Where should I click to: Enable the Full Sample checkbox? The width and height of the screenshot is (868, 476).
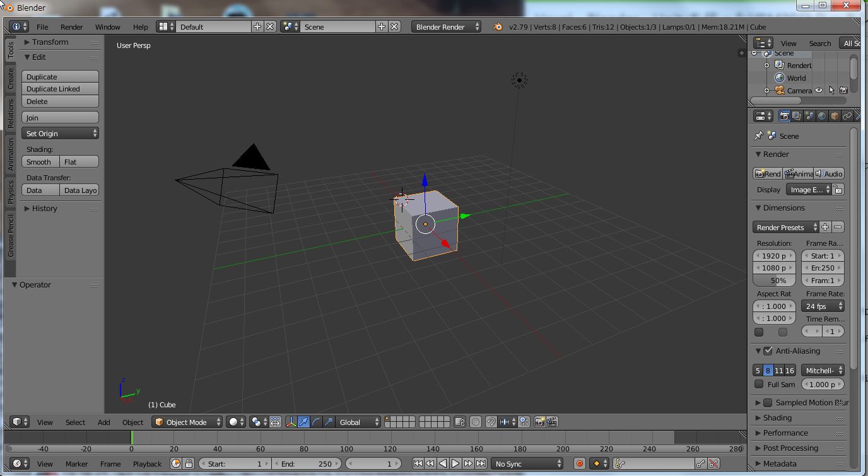point(759,384)
